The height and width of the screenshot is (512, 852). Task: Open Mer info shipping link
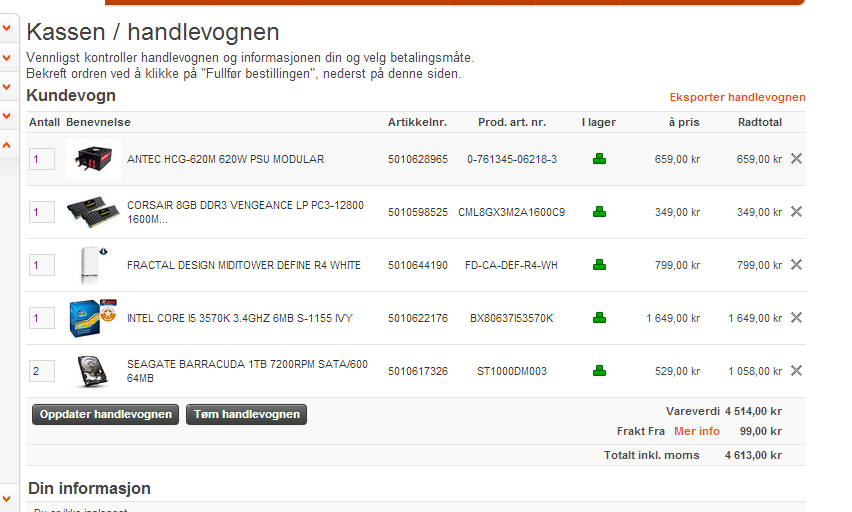(x=697, y=431)
